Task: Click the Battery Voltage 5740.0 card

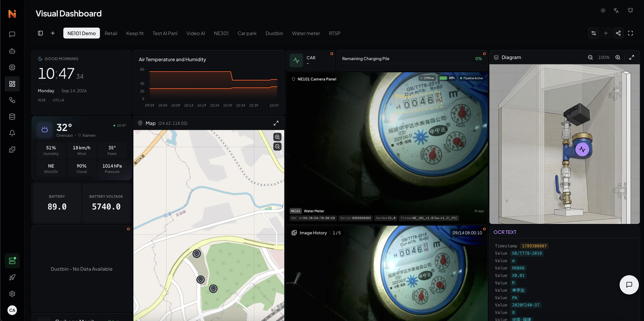Action: [106, 202]
